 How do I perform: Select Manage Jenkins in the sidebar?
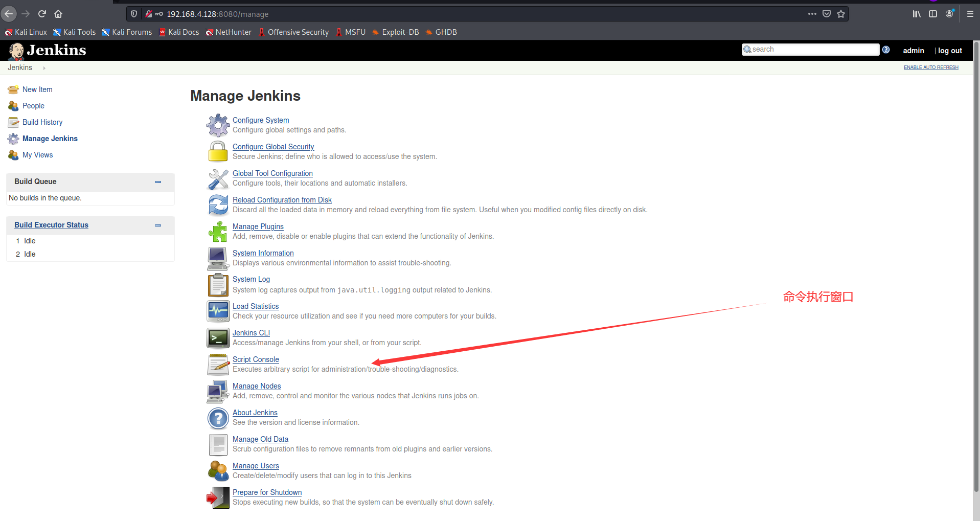tap(50, 139)
